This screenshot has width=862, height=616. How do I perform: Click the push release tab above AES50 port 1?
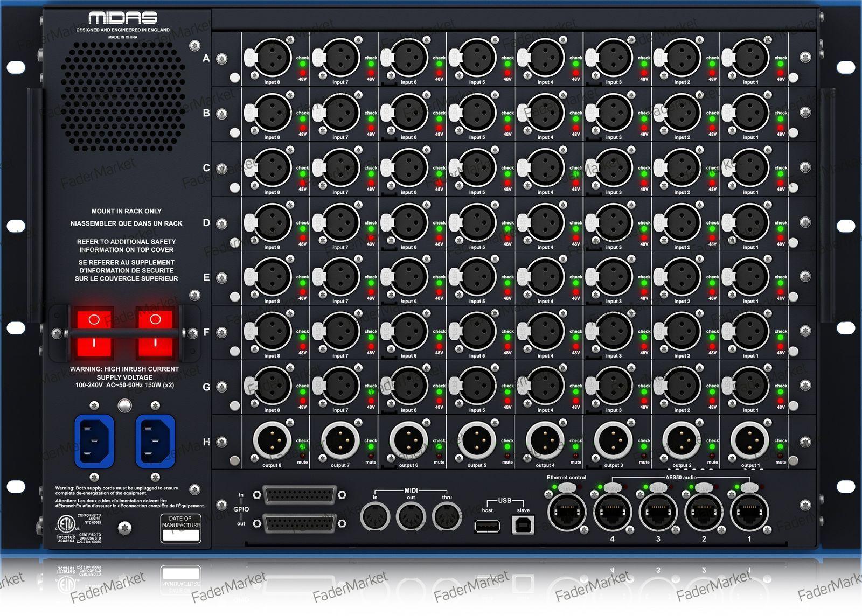tap(749, 488)
